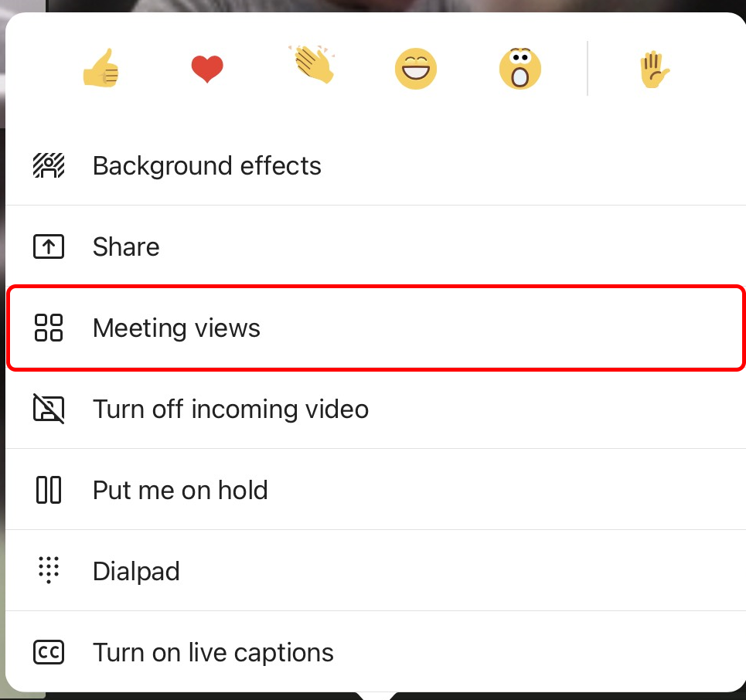This screenshot has width=746, height=700.
Task: Click the Background effects icon
Action: coord(49,166)
